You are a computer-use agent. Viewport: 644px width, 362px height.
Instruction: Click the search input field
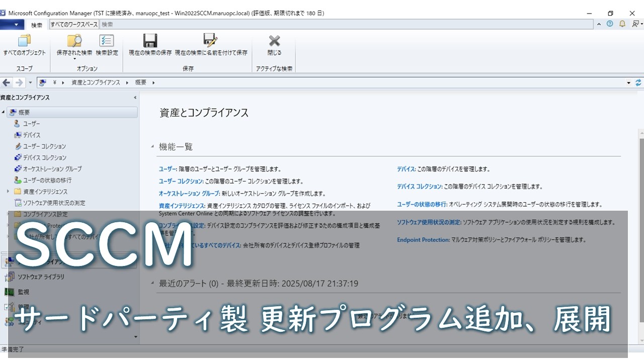pos(346,24)
